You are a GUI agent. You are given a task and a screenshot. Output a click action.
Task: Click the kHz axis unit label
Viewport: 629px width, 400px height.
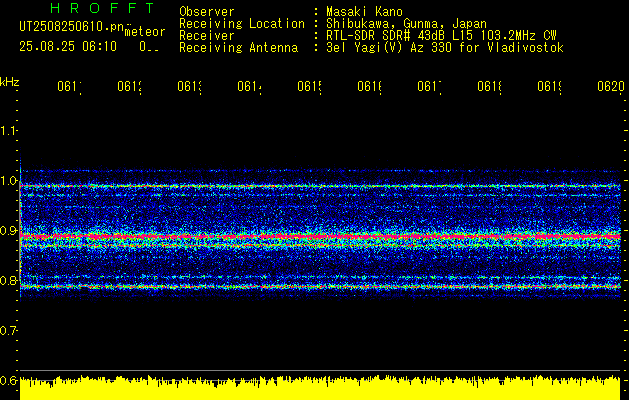click(x=10, y=82)
